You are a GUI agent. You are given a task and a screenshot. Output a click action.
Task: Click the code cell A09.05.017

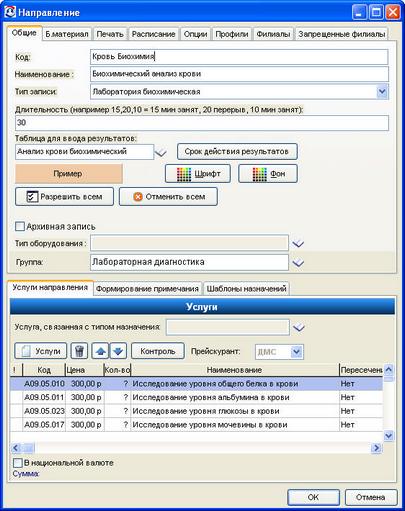click(44, 425)
